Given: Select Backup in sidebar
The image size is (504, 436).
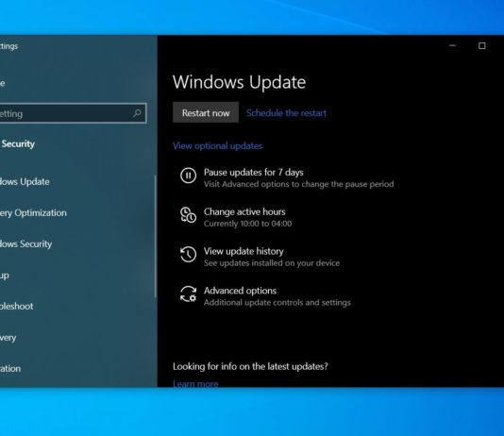Looking at the screenshot, I should [x=5, y=276].
